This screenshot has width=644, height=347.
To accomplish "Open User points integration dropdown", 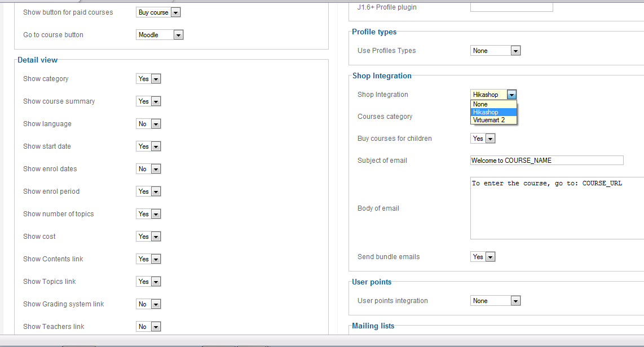I will 495,301.
